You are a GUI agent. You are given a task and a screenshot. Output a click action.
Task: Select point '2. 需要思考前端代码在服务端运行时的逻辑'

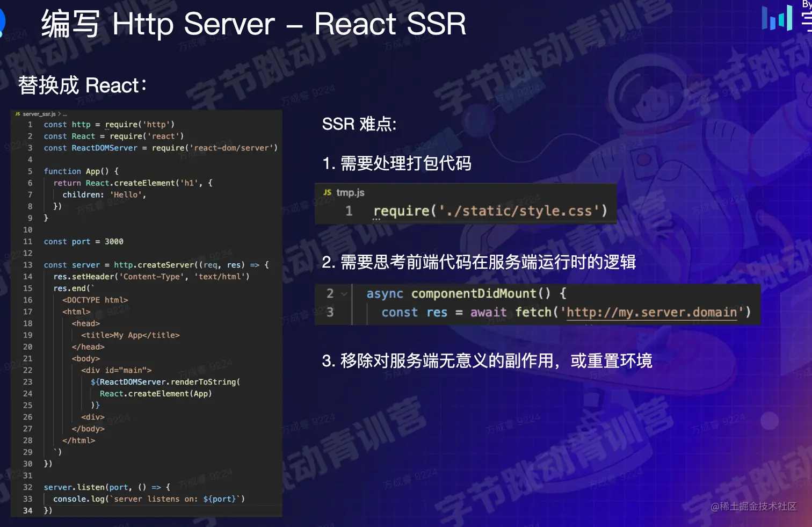click(x=479, y=262)
